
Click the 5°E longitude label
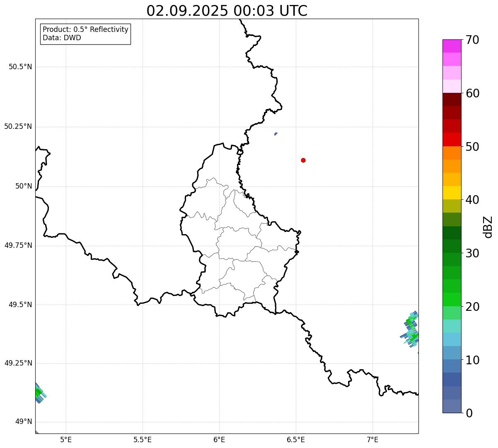[66, 439]
